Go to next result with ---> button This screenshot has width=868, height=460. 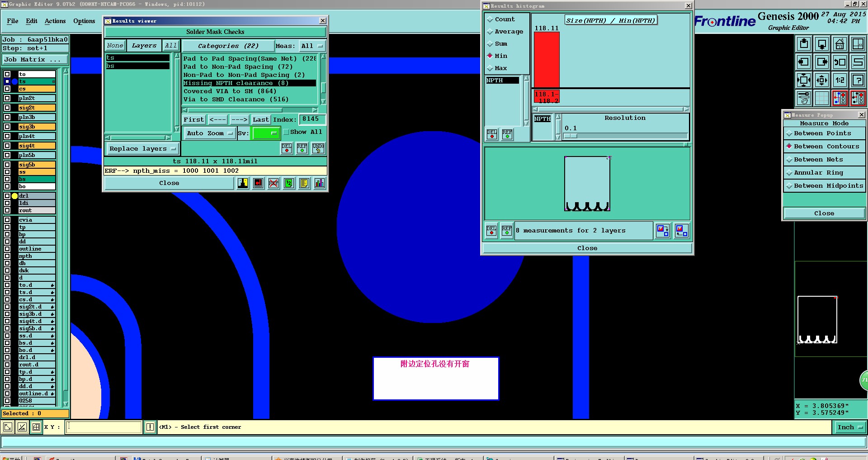point(239,120)
